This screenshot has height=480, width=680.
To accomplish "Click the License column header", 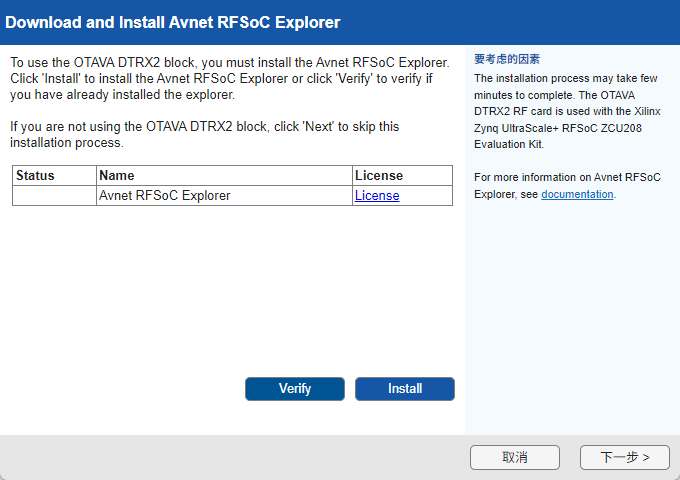I will point(379,176).
